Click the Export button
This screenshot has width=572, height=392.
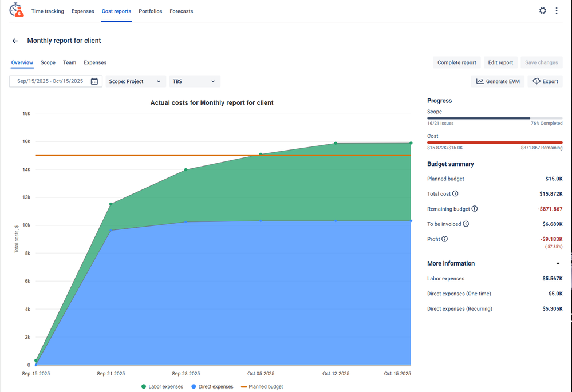(x=545, y=82)
